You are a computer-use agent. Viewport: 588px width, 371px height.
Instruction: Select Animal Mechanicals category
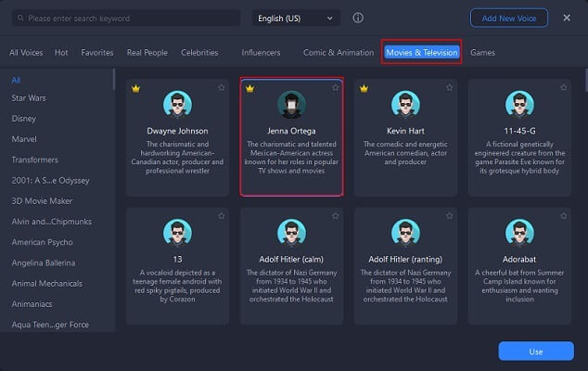47,284
